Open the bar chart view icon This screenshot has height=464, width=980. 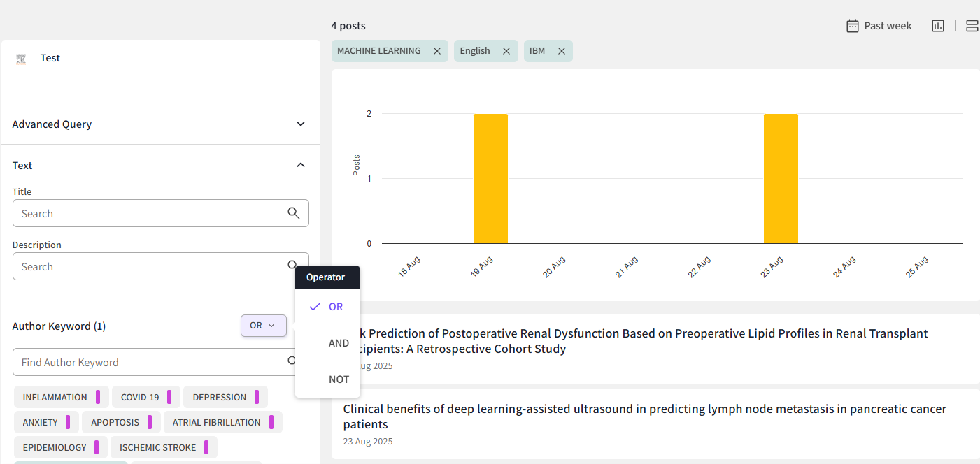point(938,26)
